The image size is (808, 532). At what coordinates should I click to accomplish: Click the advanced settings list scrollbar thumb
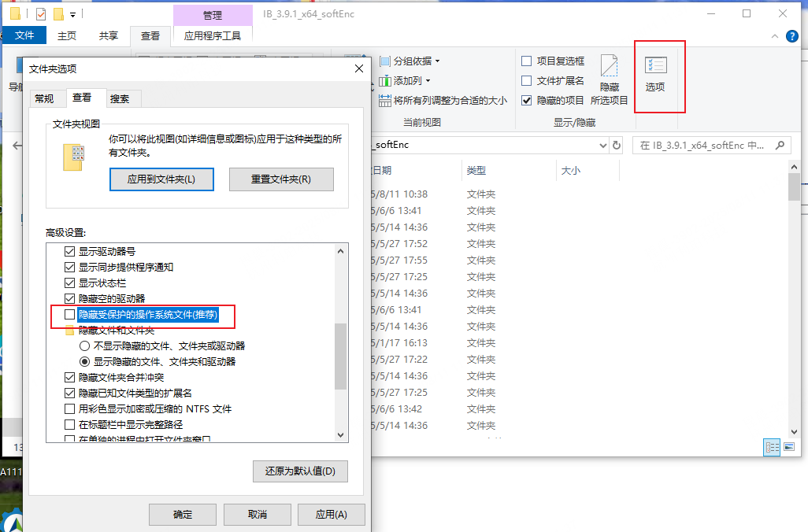click(x=340, y=356)
